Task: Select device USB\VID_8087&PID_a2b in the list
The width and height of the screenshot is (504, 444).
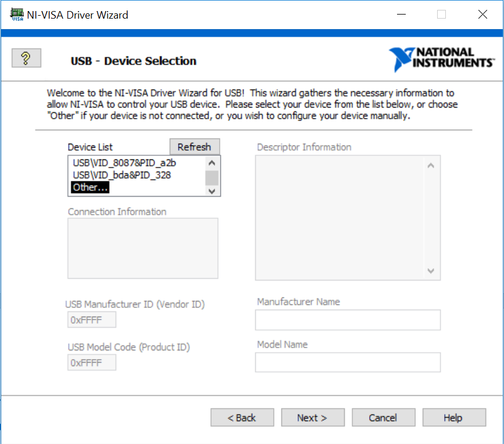Action: pyautogui.click(x=124, y=163)
